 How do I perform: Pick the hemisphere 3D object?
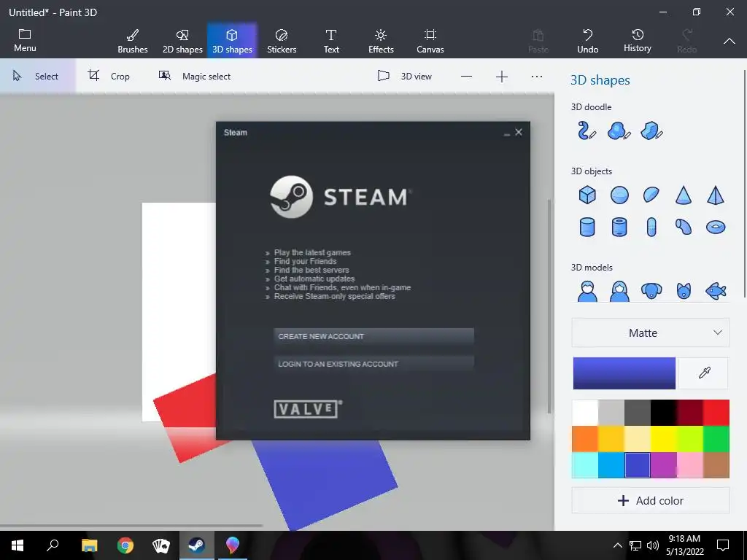tap(651, 195)
